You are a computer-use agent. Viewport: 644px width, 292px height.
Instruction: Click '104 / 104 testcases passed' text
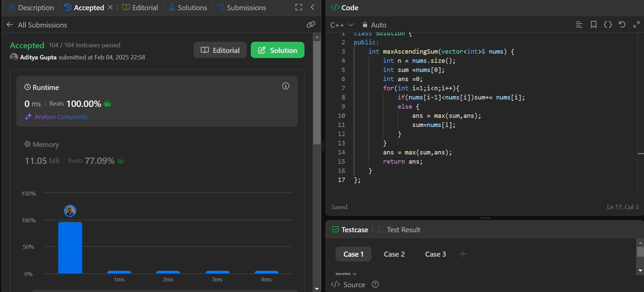pos(84,46)
